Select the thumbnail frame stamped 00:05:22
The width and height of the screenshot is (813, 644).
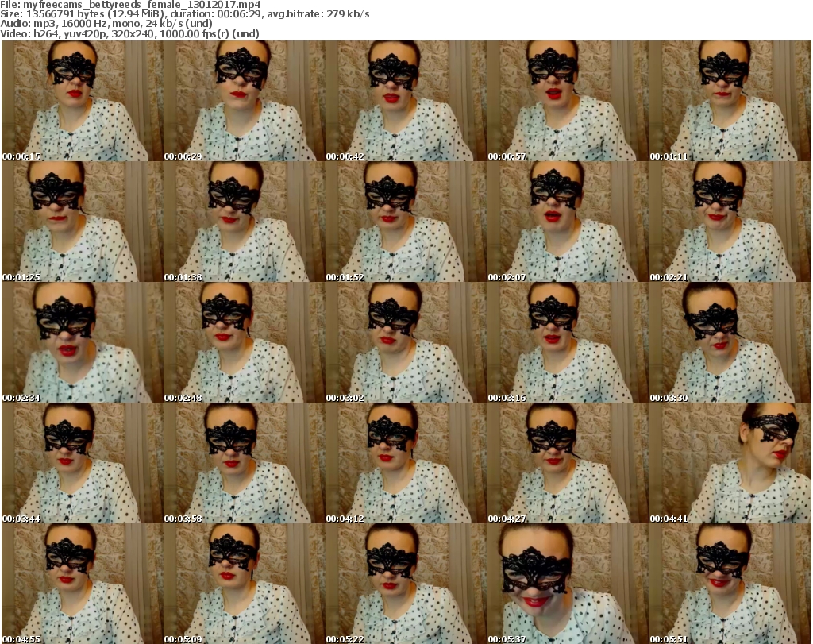coord(406,584)
